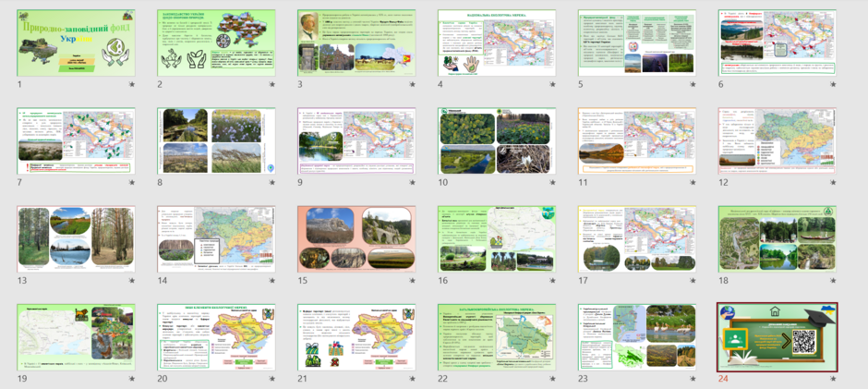This screenshot has width=868, height=389.
Task: Click slide number label "6"
Action: [x=721, y=84]
